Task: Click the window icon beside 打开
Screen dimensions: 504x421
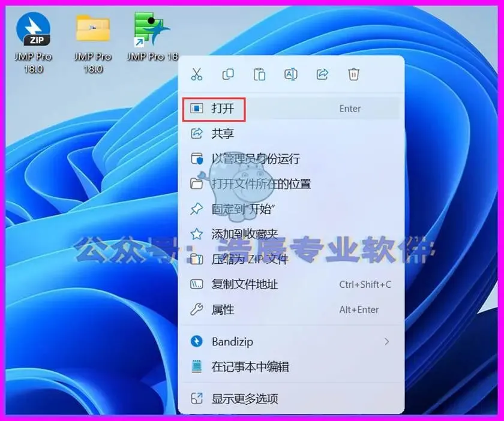Action: [x=196, y=109]
